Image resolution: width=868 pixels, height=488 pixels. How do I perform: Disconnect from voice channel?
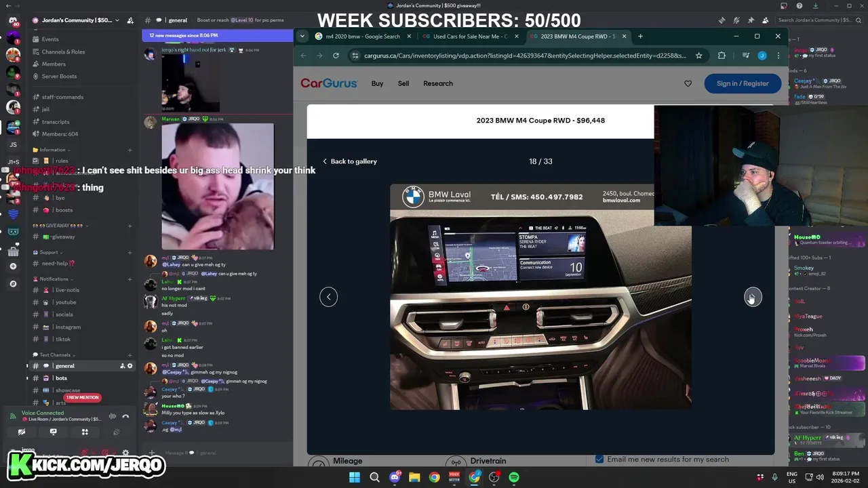125,416
